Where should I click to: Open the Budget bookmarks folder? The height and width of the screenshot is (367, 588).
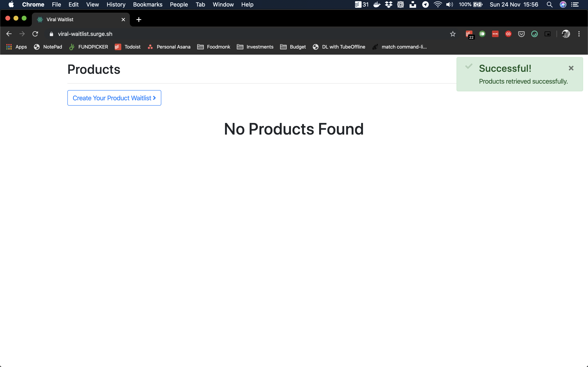pos(293,47)
